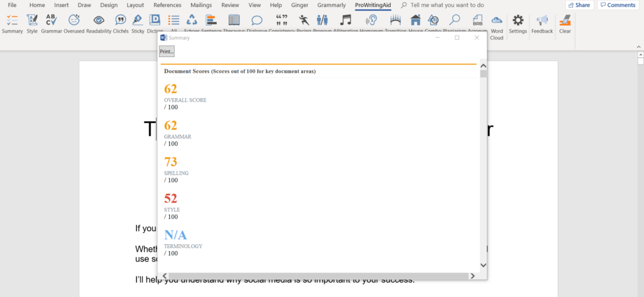Click the Word document scrollbar up arrow
The height and width of the screenshot is (297, 644).
point(640,54)
